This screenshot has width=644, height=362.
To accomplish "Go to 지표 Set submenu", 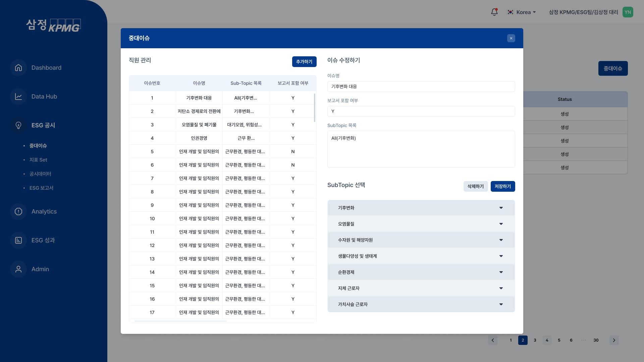I will click(38, 160).
